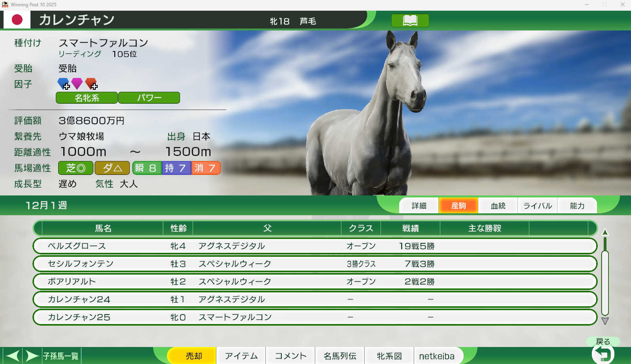Click the red factor gem icon
The image size is (631, 364).
[x=91, y=83]
